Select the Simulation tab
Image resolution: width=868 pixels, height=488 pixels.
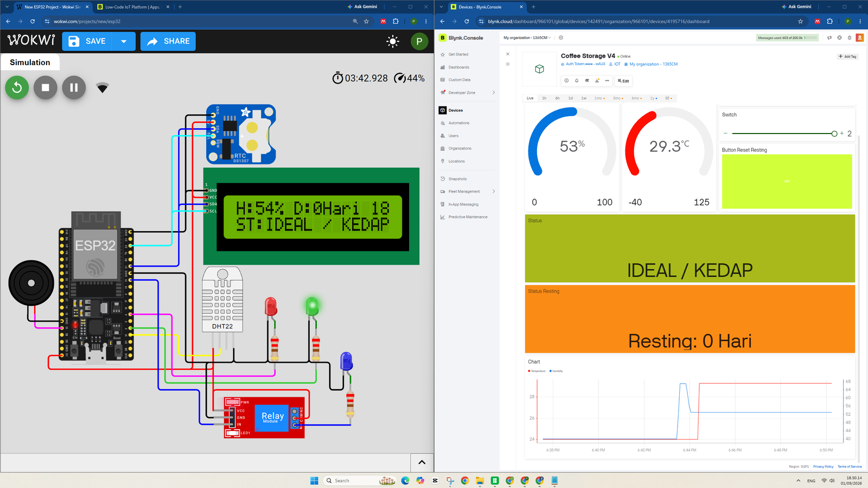[x=30, y=62]
